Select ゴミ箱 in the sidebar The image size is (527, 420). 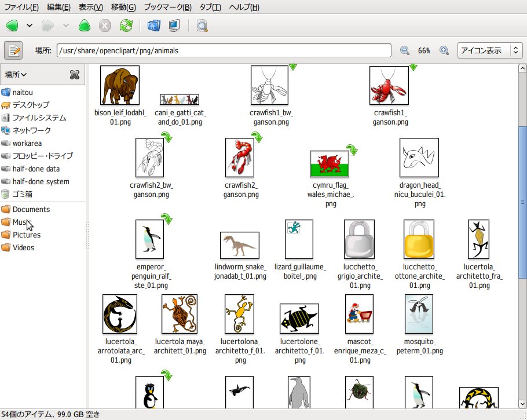point(22,194)
